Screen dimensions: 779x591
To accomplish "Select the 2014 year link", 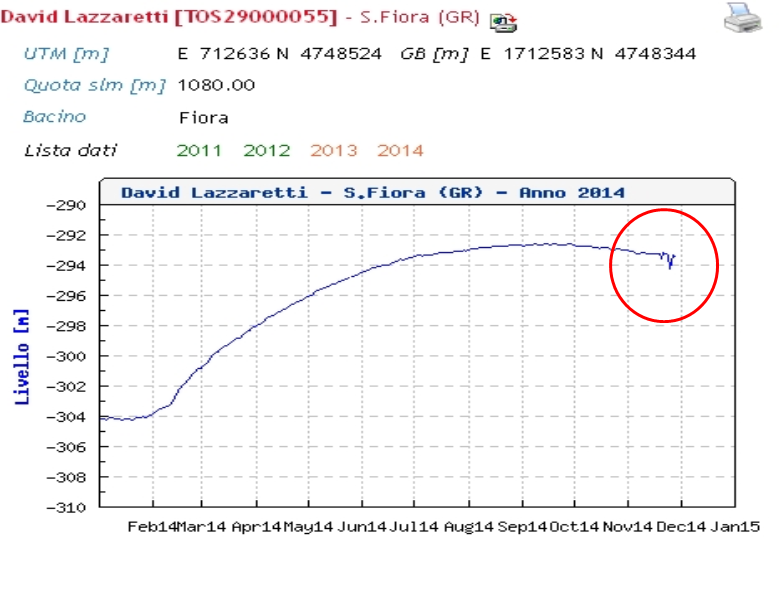I will pyautogui.click(x=400, y=151).
